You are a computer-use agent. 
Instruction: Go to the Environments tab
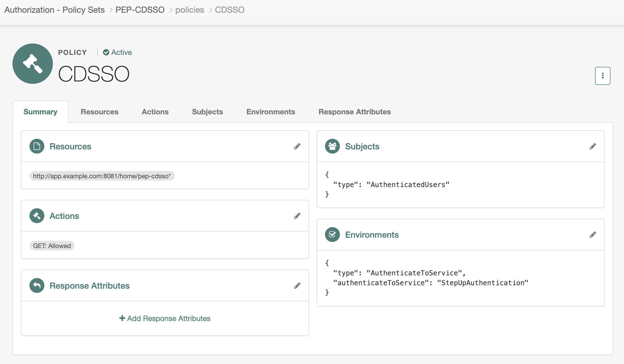271,112
